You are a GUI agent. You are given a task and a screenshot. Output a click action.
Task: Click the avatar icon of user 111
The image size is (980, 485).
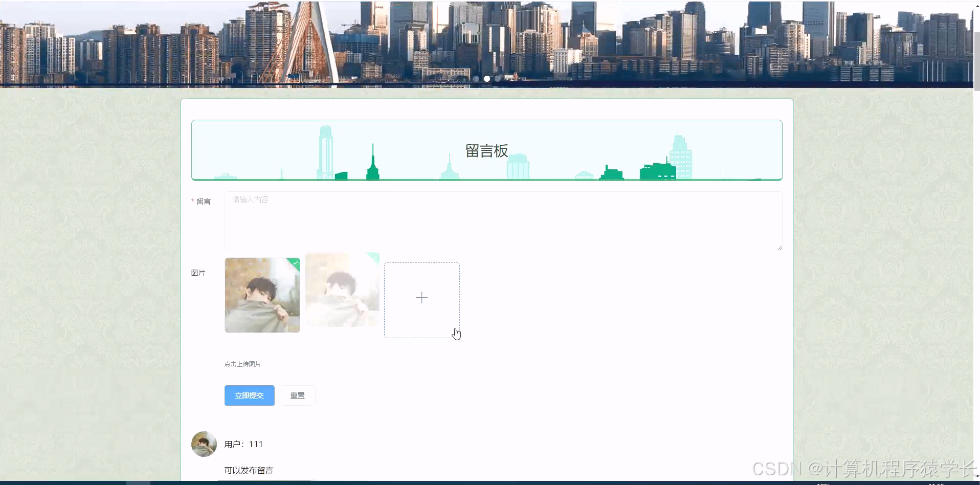tap(204, 444)
